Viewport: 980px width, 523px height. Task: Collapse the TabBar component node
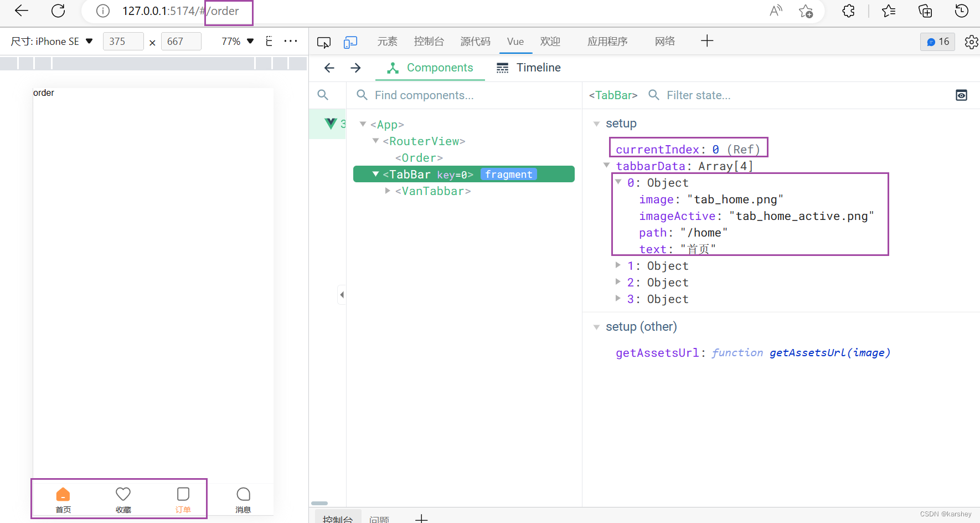pos(376,174)
